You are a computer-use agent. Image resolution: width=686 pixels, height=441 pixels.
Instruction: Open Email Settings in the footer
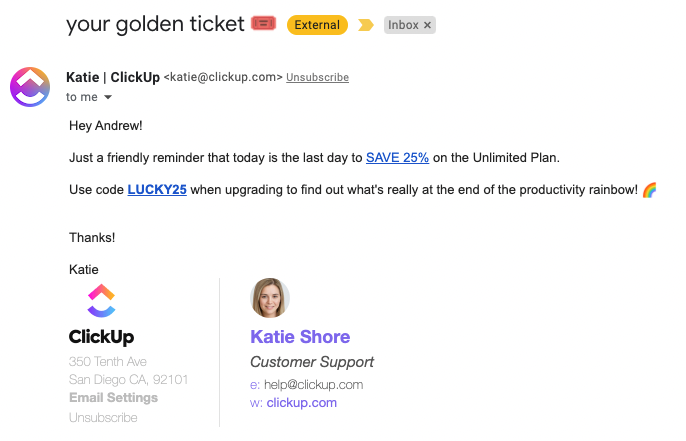113,398
